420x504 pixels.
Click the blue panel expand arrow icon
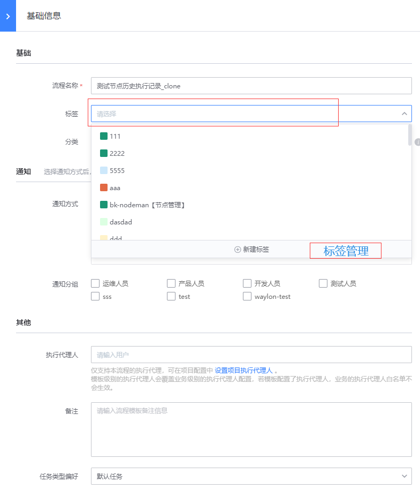pos(7,16)
